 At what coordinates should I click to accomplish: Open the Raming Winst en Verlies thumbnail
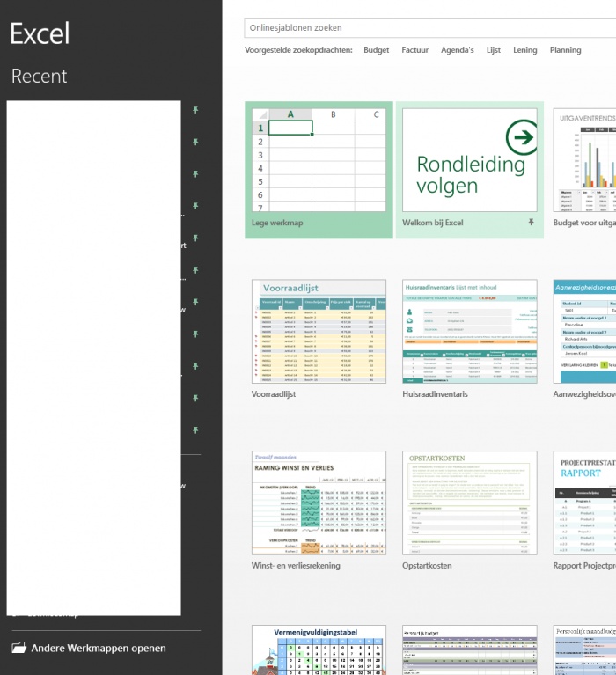click(319, 503)
